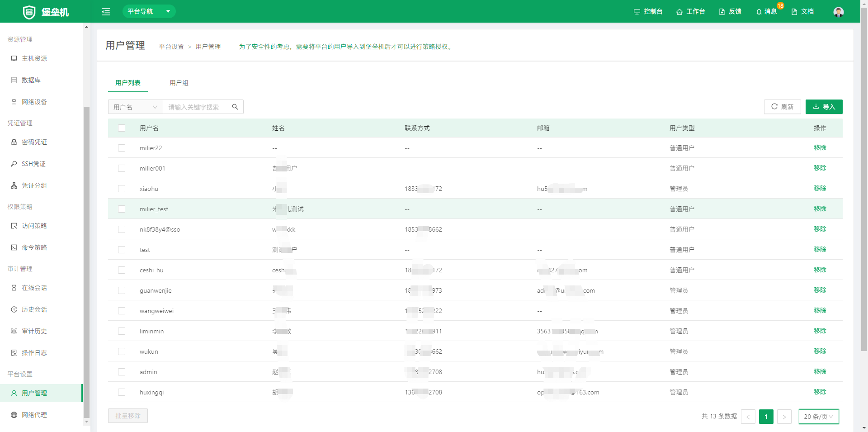The image size is (868, 432).
Task: Click 移除 for user huxingqi
Action: click(x=820, y=392)
